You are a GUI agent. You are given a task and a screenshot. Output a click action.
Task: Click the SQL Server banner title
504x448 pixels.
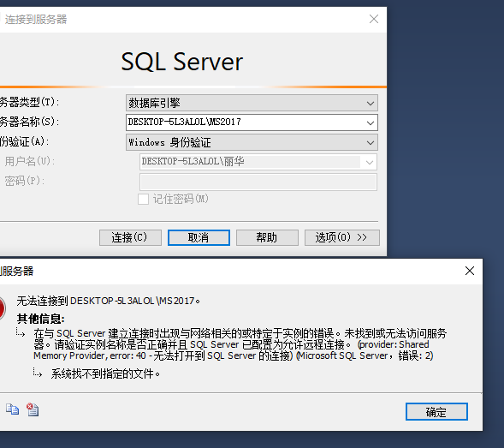(x=182, y=62)
